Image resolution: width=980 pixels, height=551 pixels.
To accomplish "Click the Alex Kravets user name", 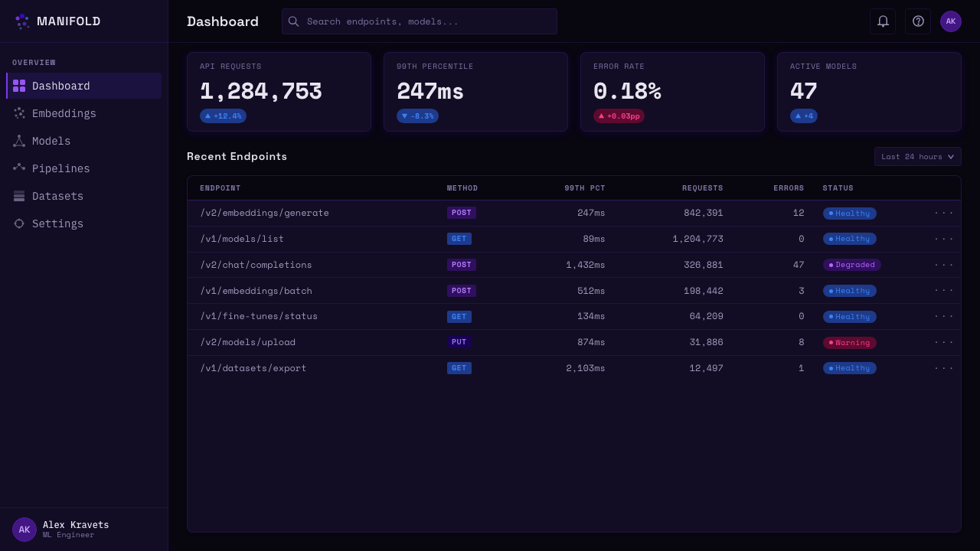I will 76,525.
